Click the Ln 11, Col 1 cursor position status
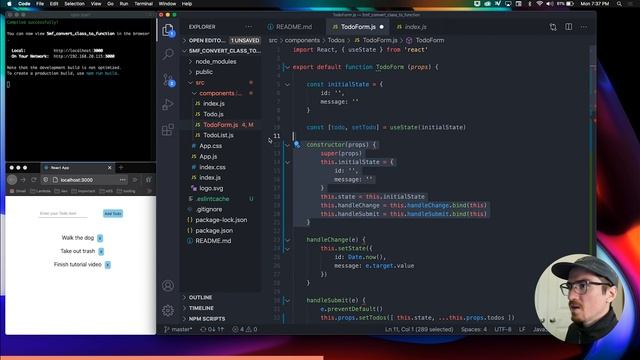 419,329
